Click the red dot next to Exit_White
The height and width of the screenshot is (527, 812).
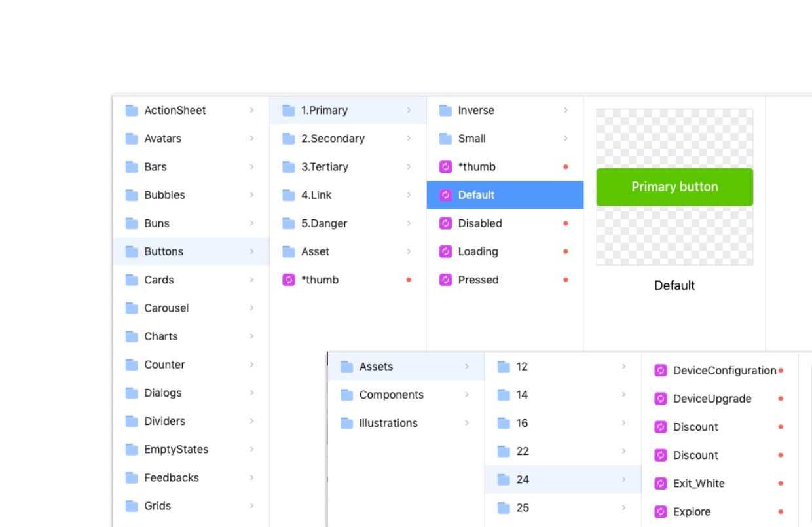click(781, 483)
